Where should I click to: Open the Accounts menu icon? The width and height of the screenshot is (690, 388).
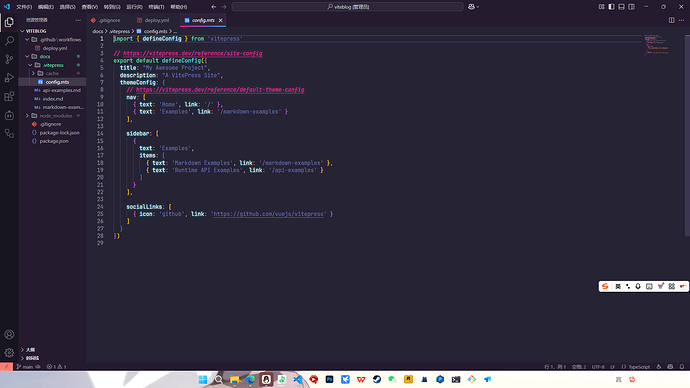pos(9,334)
